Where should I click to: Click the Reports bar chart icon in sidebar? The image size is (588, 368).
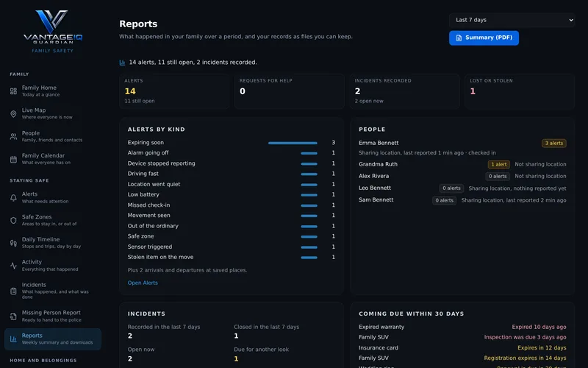click(x=13, y=339)
